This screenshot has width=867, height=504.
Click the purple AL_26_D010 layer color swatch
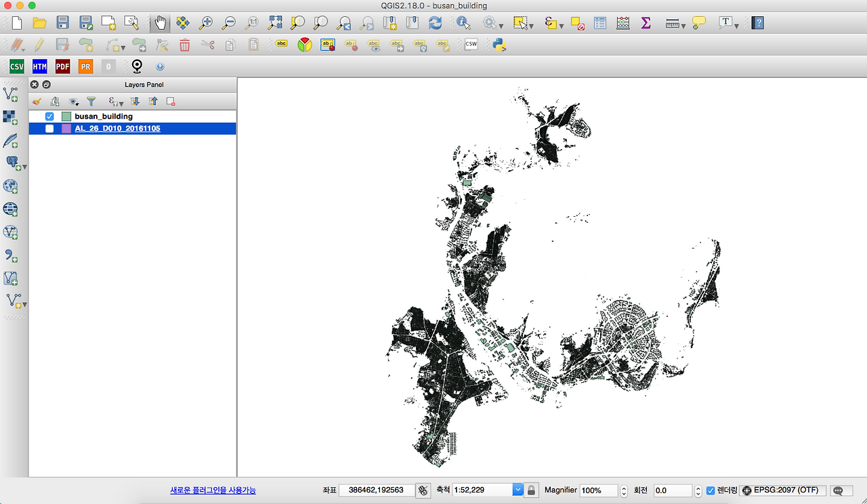point(66,129)
